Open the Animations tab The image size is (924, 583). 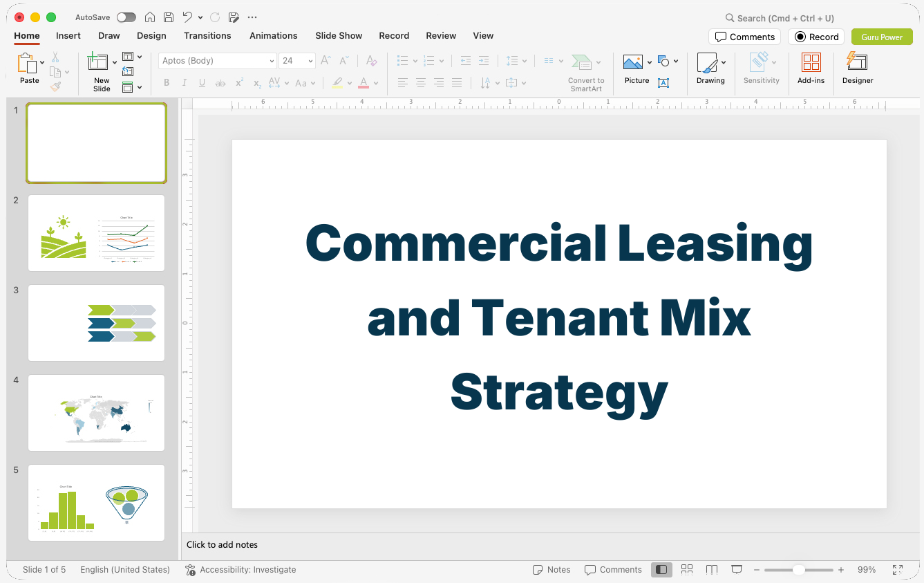coord(274,35)
